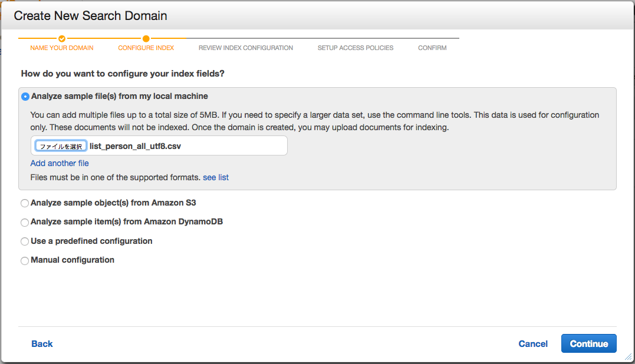Click the blue Continue button
Image resolution: width=635 pixels, height=364 pixels.
[589, 343]
